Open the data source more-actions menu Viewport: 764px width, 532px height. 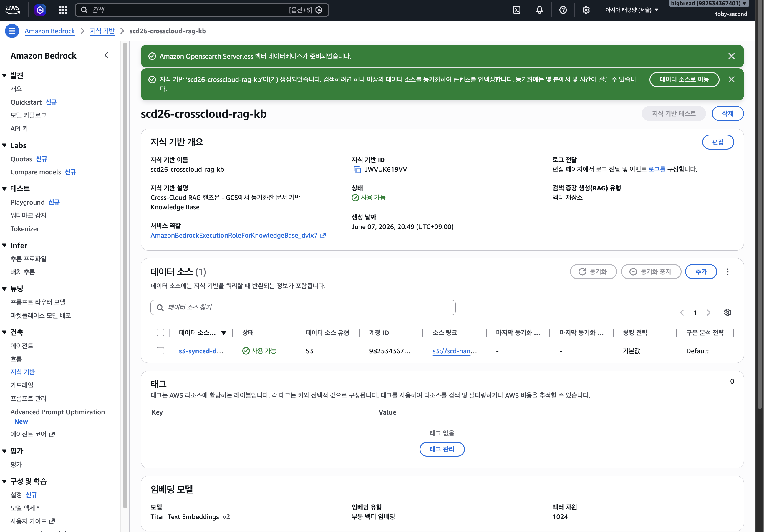pyautogui.click(x=727, y=272)
